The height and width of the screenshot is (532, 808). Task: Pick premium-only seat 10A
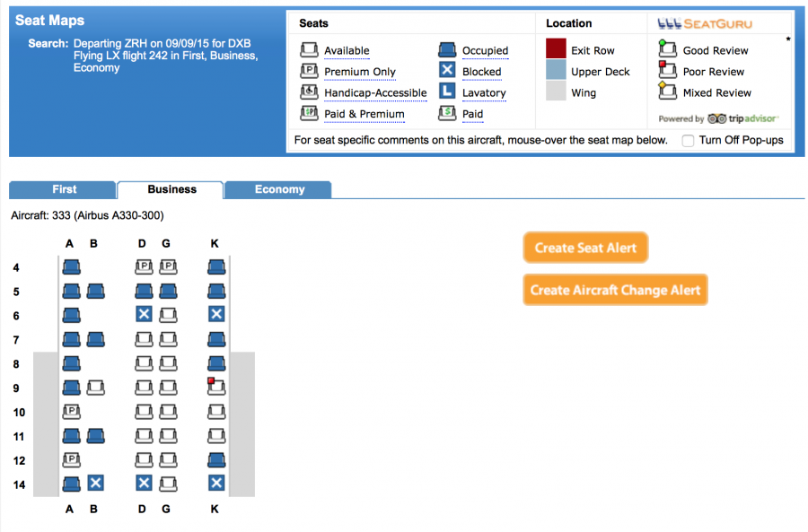pyautogui.click(x=71, y=412)
